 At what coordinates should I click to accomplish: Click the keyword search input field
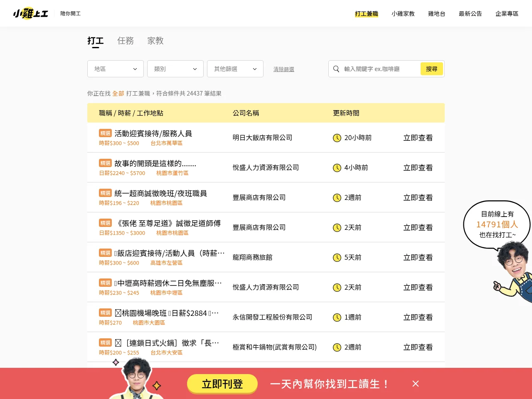coord(380,69)
